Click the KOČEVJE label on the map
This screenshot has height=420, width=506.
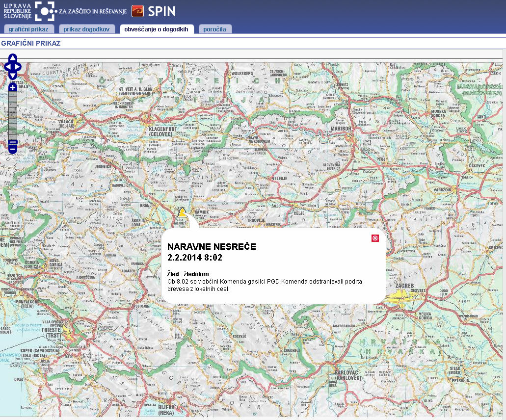(239, 336)
